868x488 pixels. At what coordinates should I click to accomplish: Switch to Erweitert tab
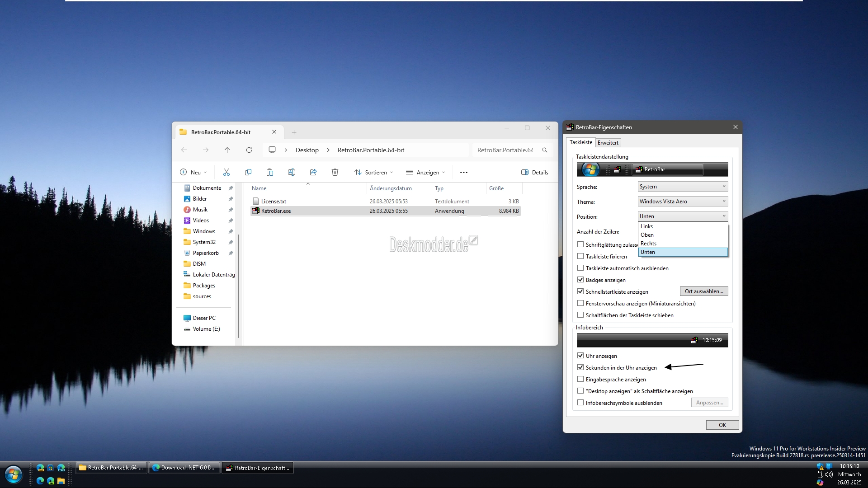[x=608, y=143]
